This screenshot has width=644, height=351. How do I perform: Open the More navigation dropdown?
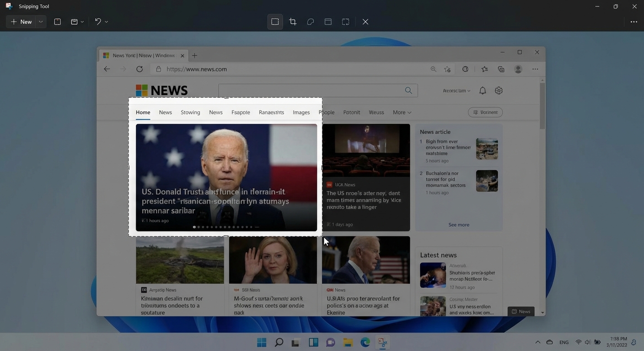[x=401, y=112]
